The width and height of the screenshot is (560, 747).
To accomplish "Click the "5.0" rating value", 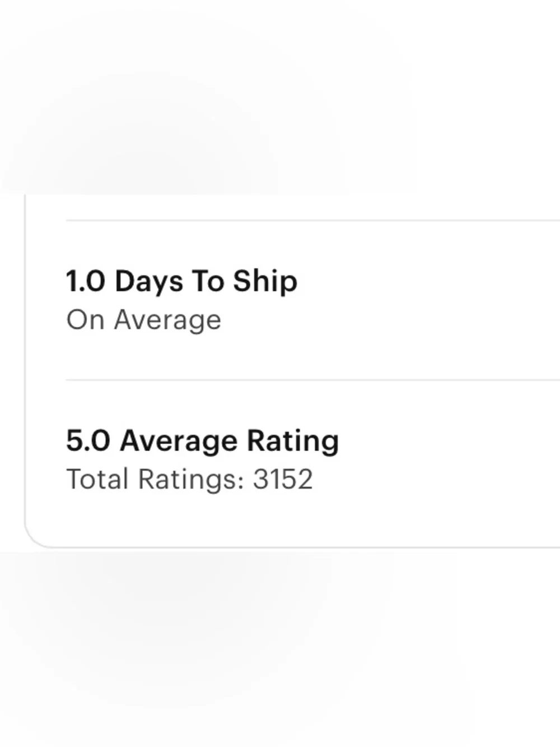I will click(x=88, y=440).
